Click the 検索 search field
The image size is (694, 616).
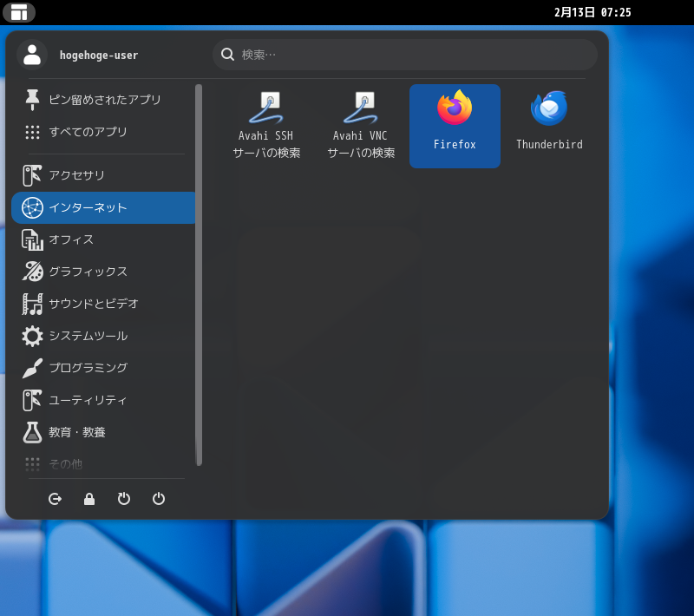point(405,55)
